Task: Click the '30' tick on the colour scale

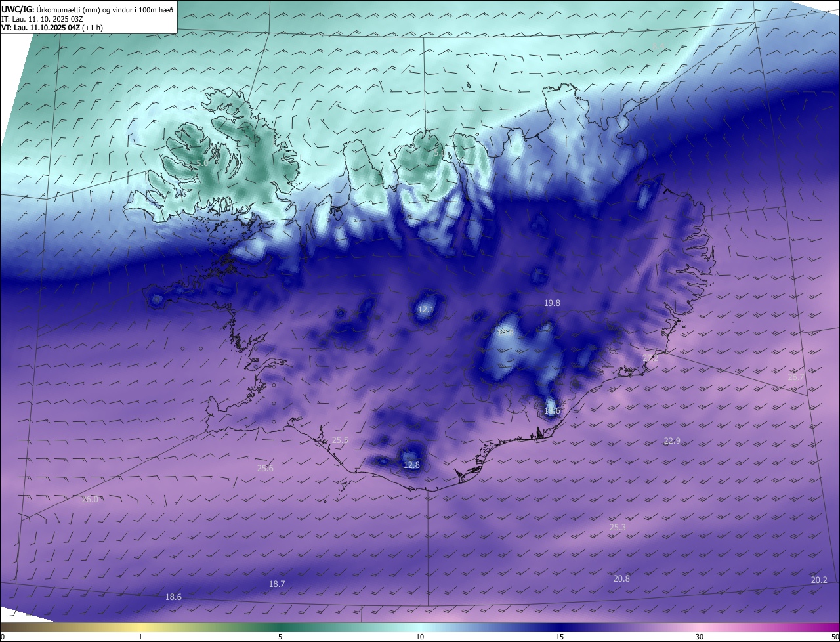Action: coord(700,637)
